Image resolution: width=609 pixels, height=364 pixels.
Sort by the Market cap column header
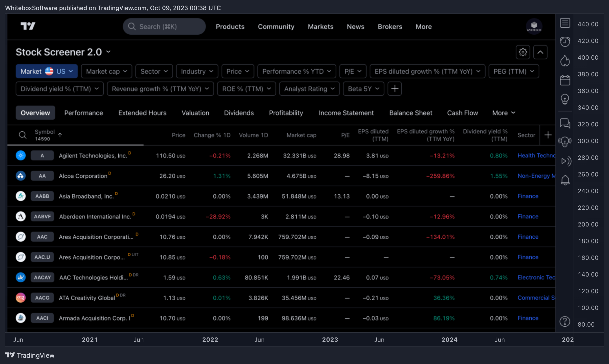click(301, 135)
